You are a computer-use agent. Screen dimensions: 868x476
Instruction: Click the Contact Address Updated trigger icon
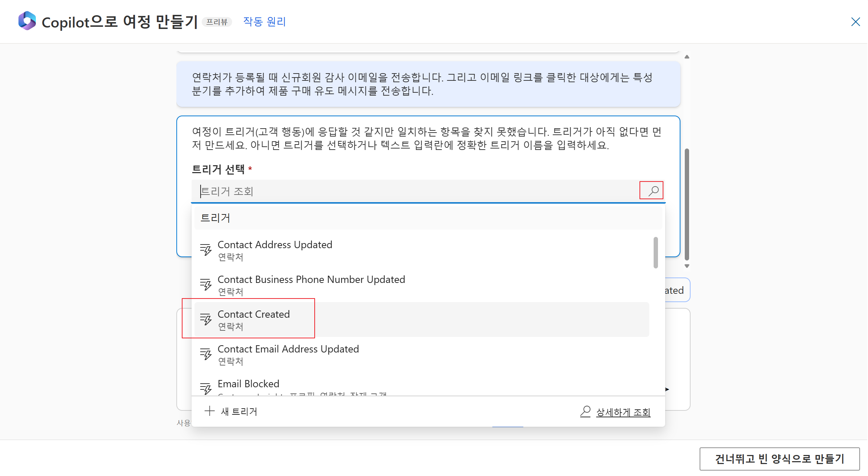206,250
